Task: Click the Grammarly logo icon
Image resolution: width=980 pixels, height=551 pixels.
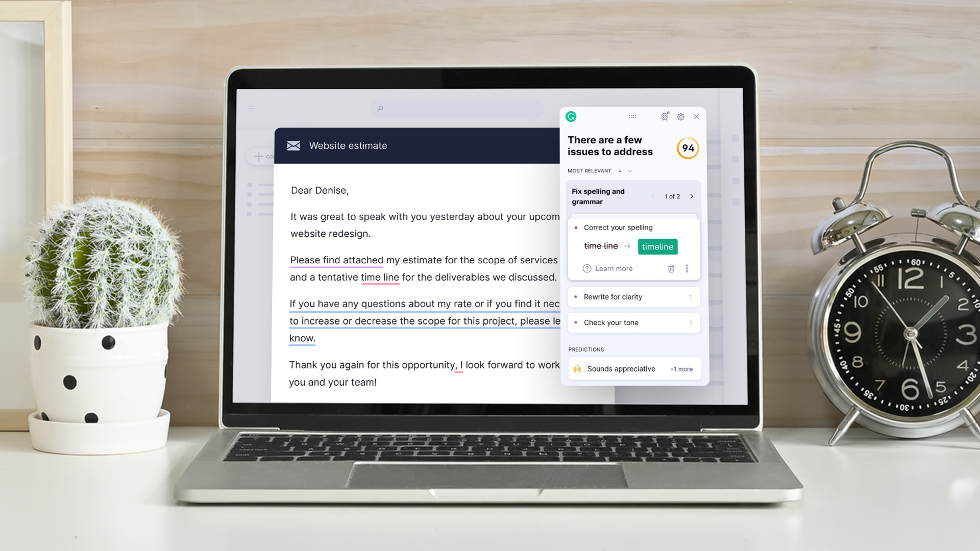Action: click(571, 116)
